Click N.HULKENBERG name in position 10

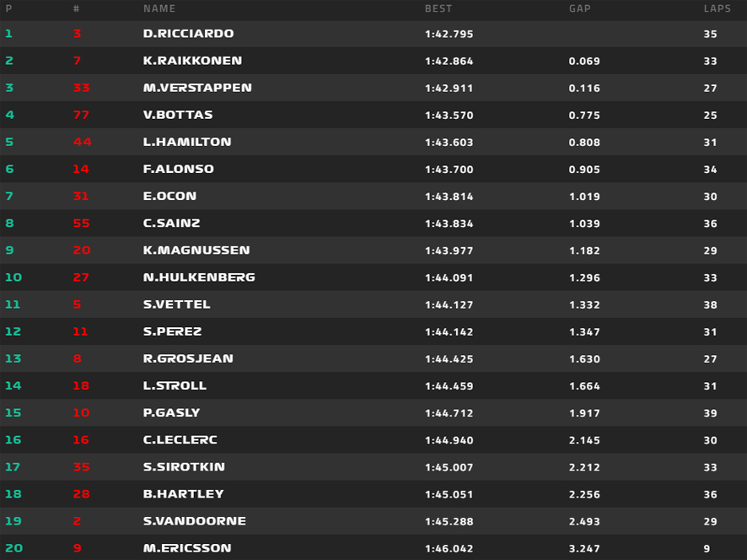[x=199, y=277]
